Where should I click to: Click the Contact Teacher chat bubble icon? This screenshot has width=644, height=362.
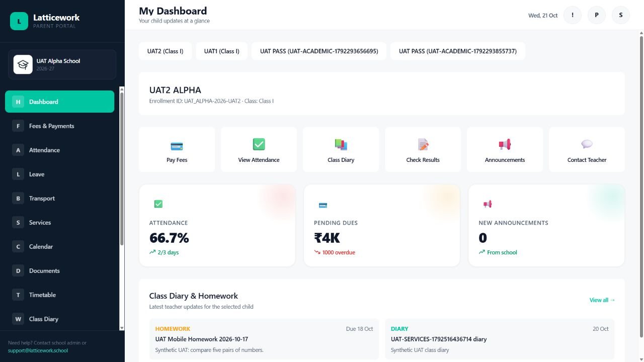coord(587,145)
